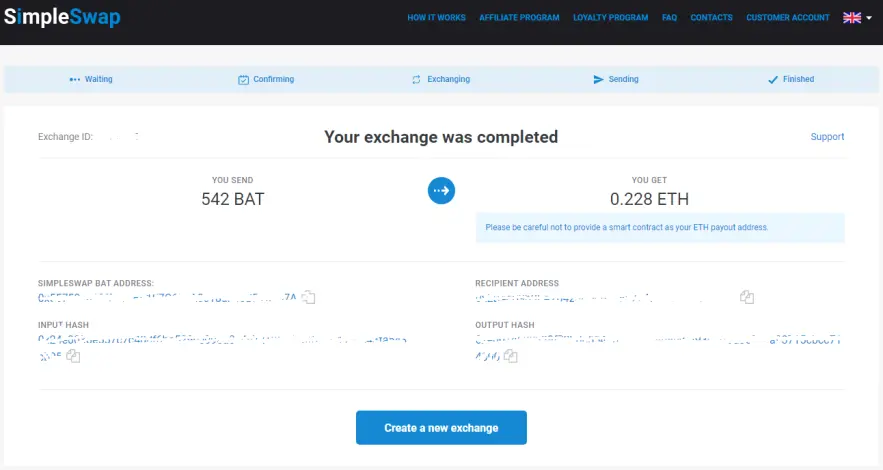The image size is (883, 470).
Task: Click the RECIPIENT ADDRESS label
Action: (x=517, y=283)
